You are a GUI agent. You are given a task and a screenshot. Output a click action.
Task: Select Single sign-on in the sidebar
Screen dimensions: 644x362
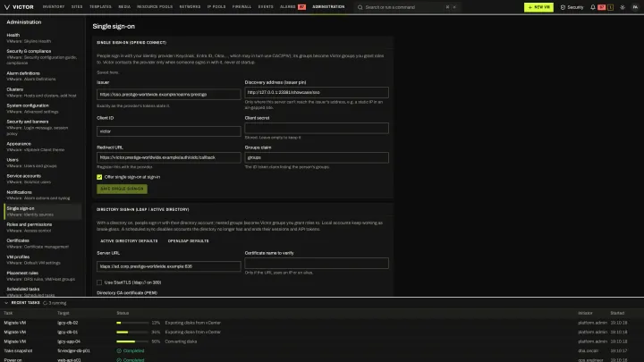coord(43,211)
